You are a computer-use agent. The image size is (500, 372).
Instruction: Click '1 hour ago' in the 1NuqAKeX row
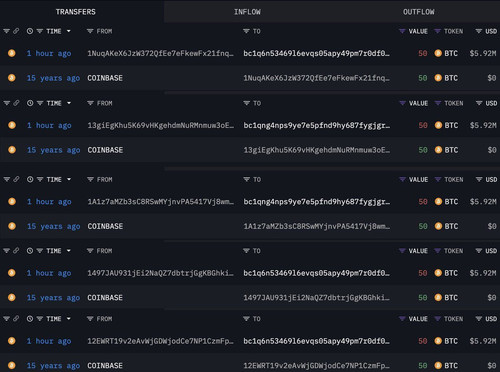49,53
